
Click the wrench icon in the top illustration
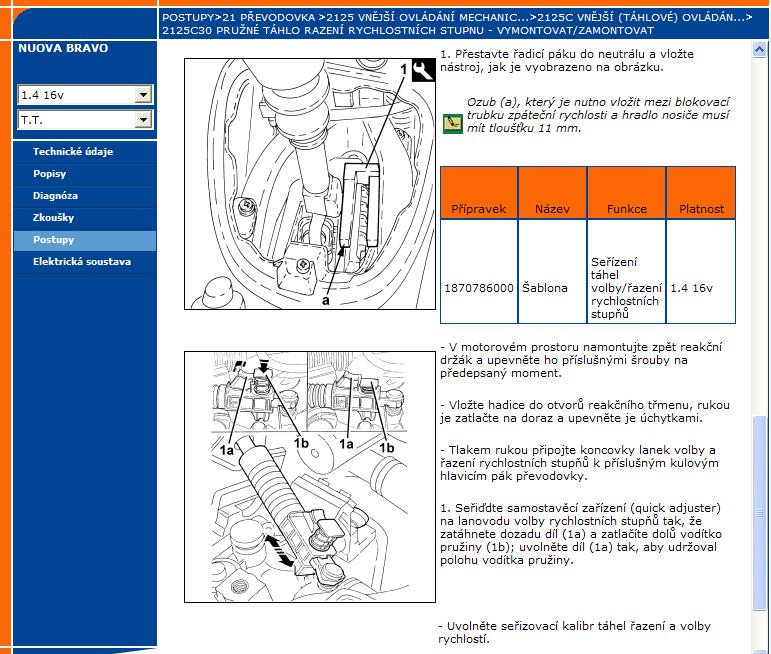(422, 70)
